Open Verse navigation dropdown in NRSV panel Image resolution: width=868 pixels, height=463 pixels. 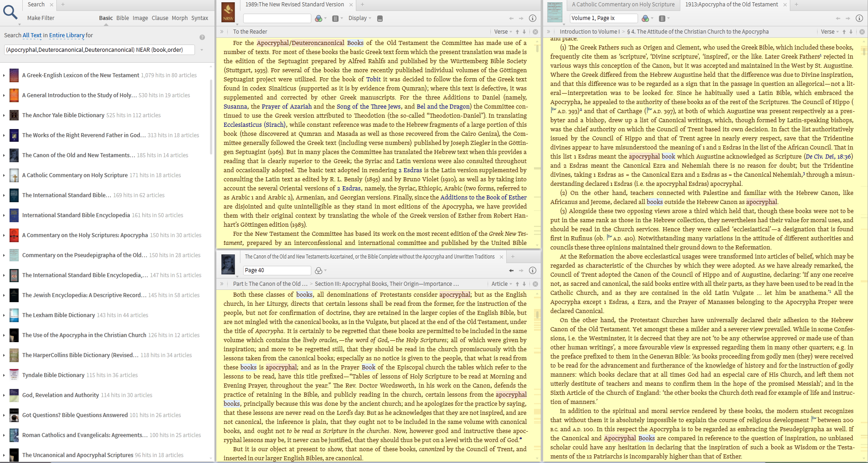coord(503,32)
